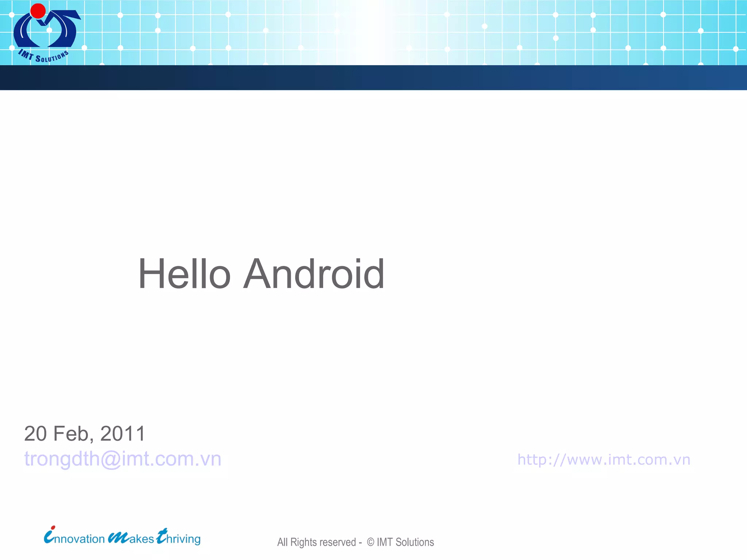747x560 pixels.
Task: Click the stylized 'm' of Makes
Action: pyautogui.click(x=118, y=537)
